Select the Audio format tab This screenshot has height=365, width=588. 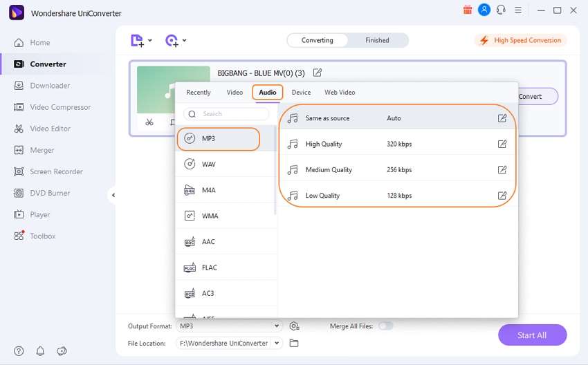coord(268,92)
